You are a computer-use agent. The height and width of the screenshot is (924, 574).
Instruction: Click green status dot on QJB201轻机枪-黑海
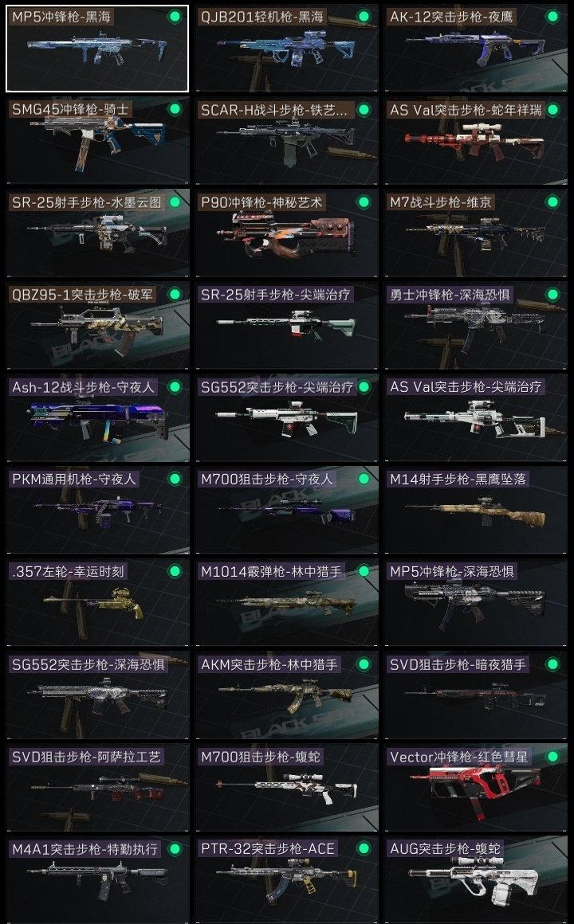pos(364,17)
